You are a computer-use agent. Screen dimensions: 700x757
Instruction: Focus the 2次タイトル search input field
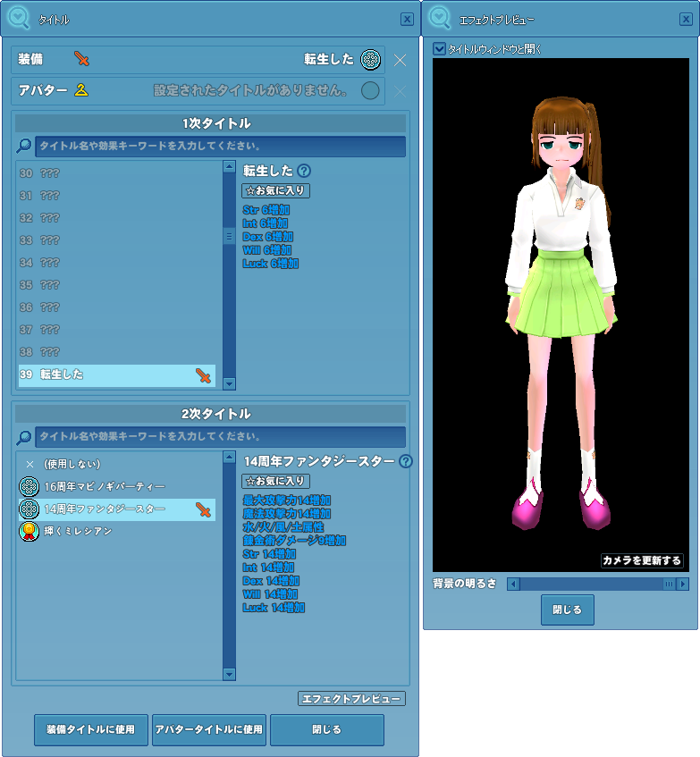220,437
